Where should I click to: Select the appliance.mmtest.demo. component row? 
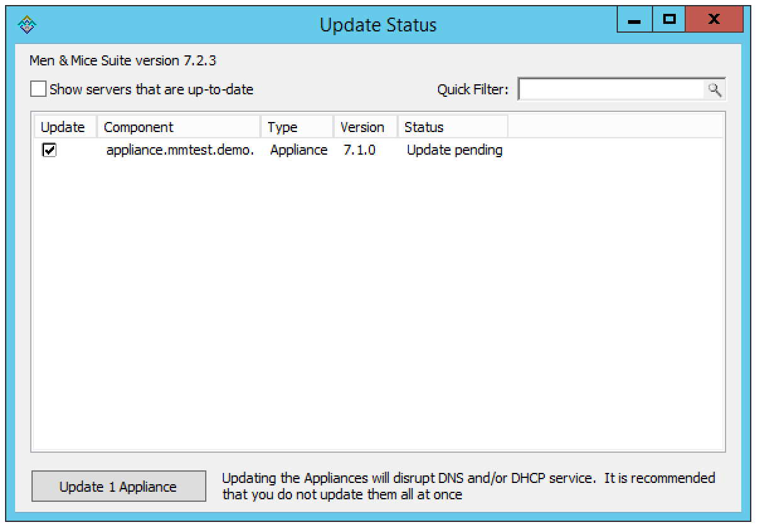(x=180, y=150)
